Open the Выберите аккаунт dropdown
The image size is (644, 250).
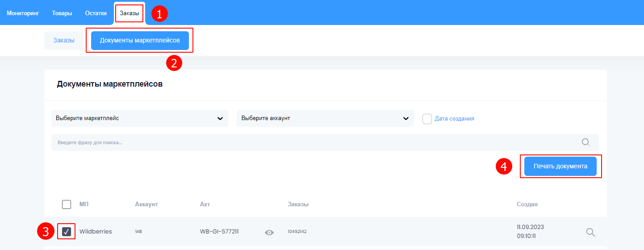point(325,118)
